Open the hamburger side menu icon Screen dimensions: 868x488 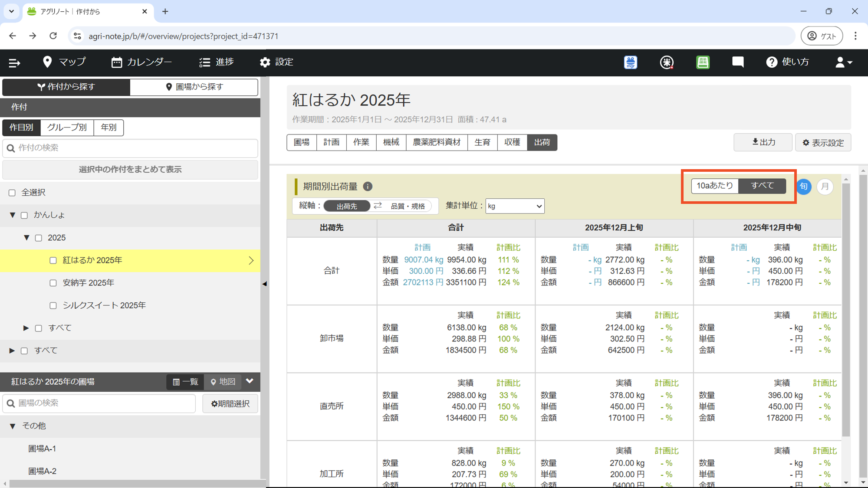tap(14, 63)
